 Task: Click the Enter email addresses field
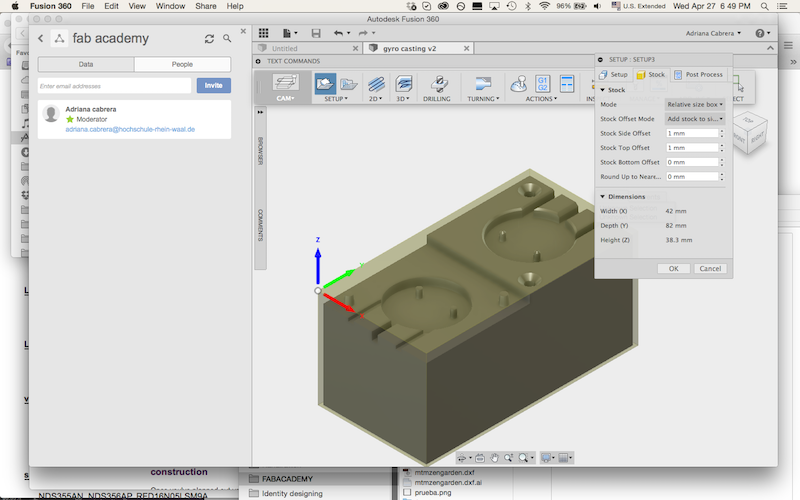click(x=115, y=86)
